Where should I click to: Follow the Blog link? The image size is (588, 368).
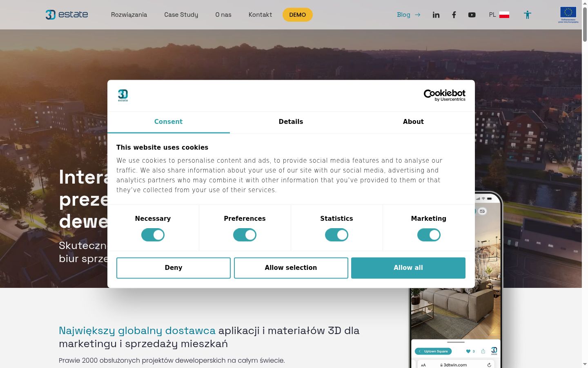[x=408, y=15]
